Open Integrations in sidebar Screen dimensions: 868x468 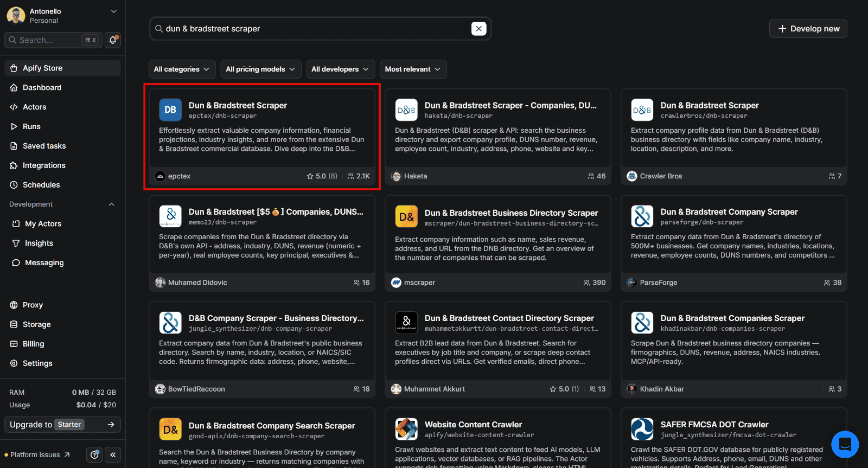(x=63, y=165)
